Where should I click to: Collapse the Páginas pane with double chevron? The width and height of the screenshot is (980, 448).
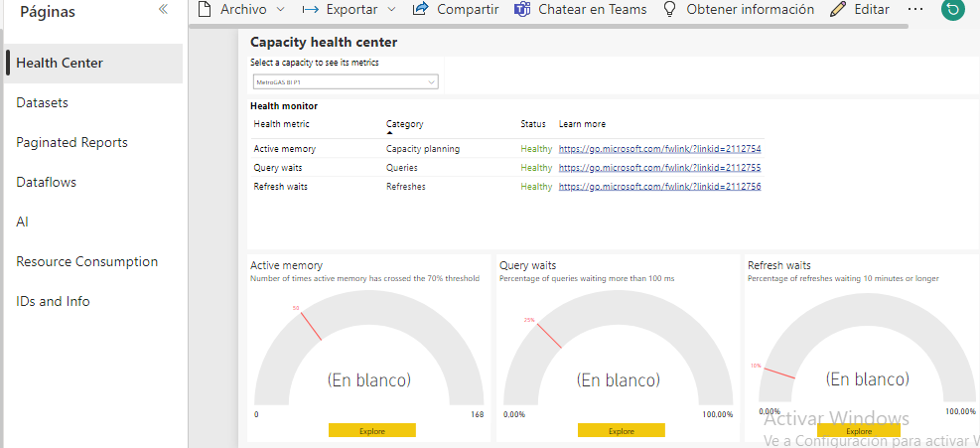[163, 9]
